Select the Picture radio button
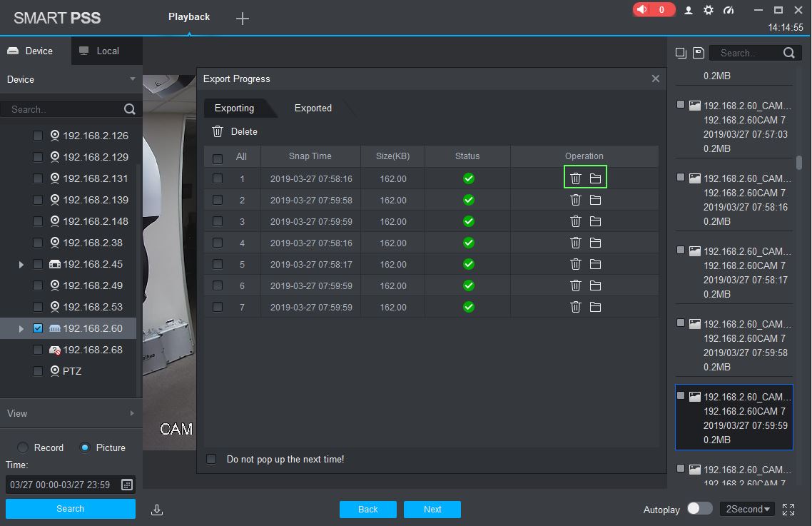Viewport: 812px width, 526px height. [85, 447]
